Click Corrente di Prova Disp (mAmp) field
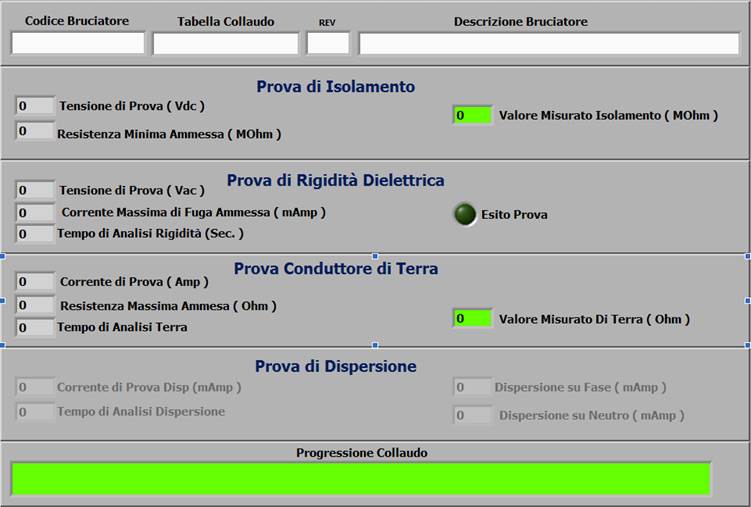This screenshot has height=507, width=751. [x=36, y=387]
